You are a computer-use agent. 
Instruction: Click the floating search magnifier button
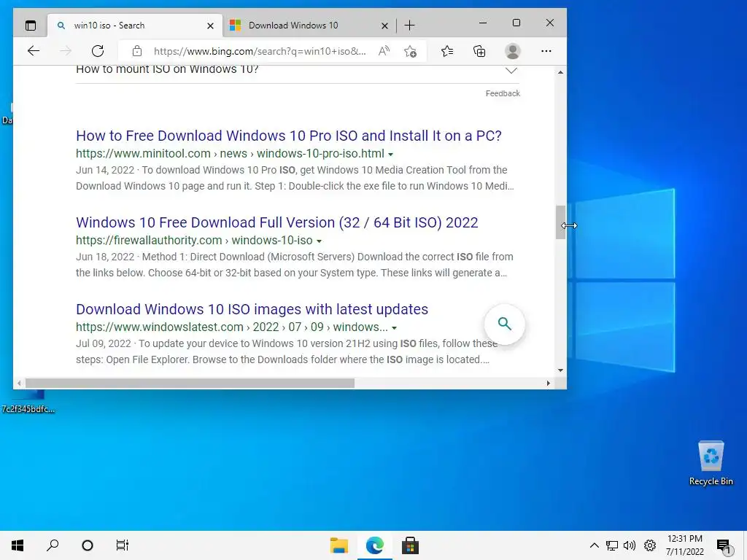pyautogui.click(x=505, y=324)
